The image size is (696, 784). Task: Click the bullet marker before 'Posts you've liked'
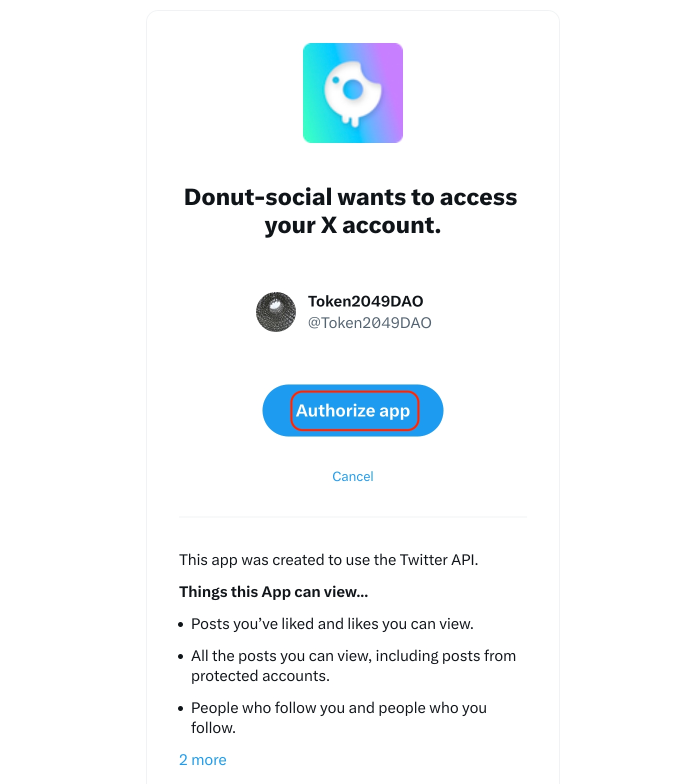click(181, 624)
